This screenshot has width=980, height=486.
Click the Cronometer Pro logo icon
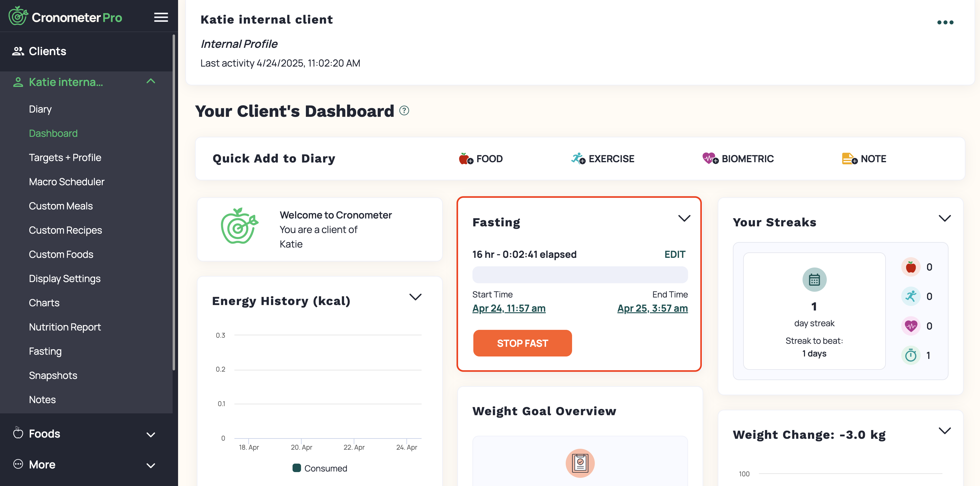coord(18,16)
